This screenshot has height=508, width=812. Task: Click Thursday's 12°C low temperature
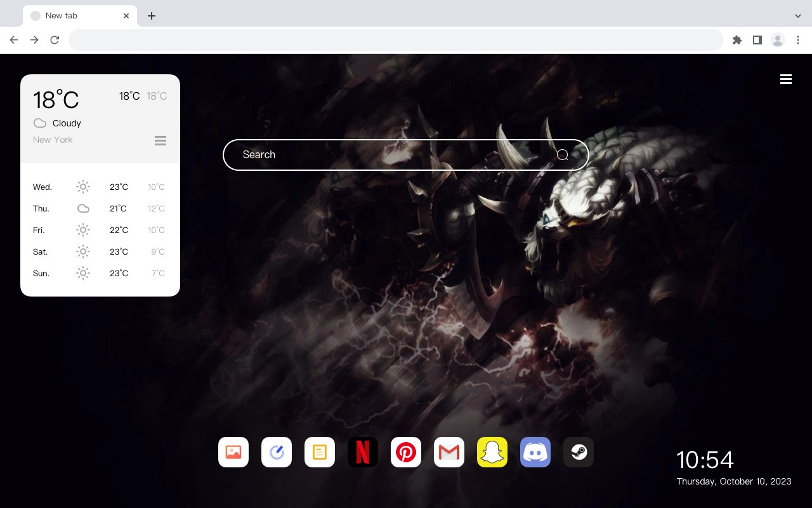click(x=156, y=208)
